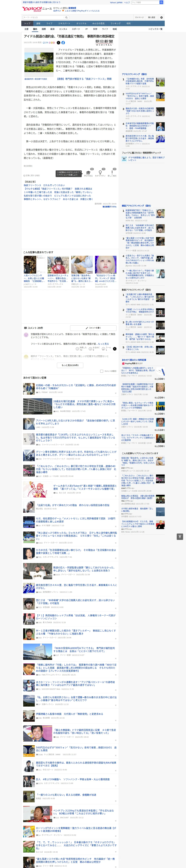Open the デマや誤情報に備えよう fact-check link

(x=146, y=159)
